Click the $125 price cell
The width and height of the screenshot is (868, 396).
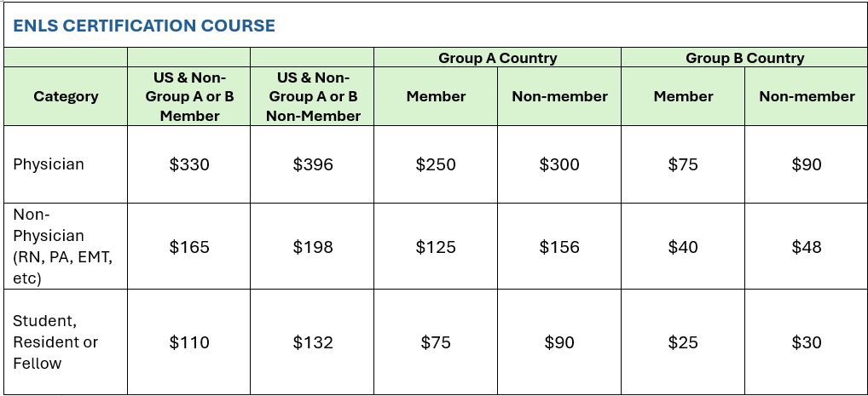436,247
